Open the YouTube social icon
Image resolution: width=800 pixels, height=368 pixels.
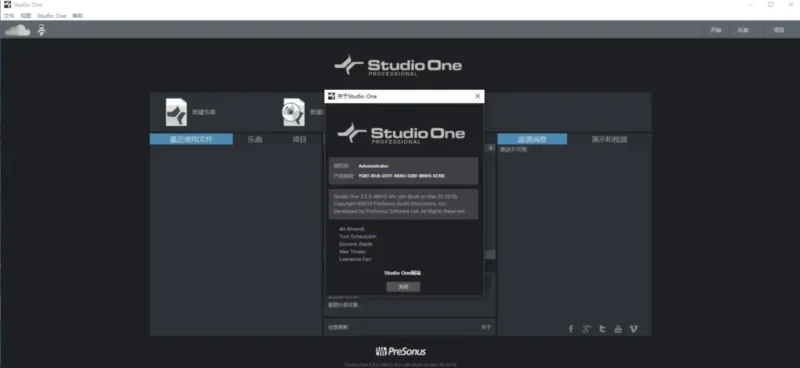tap(618, 329)
